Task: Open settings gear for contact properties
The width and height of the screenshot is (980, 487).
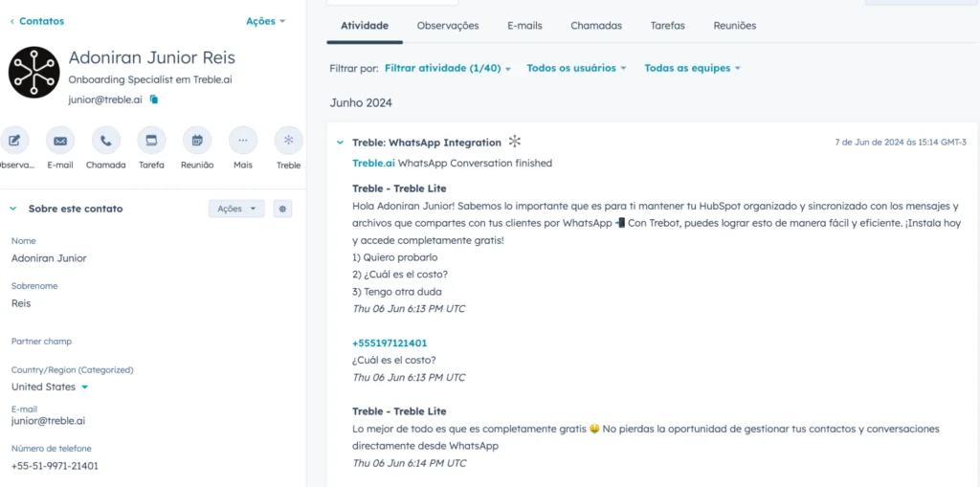Action: (x=282, y=209)
